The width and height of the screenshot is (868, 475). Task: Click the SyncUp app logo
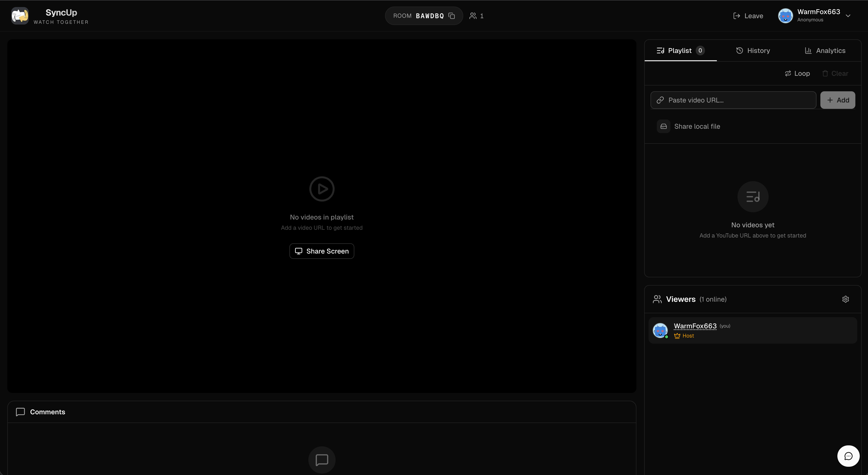tap(19, 16)
